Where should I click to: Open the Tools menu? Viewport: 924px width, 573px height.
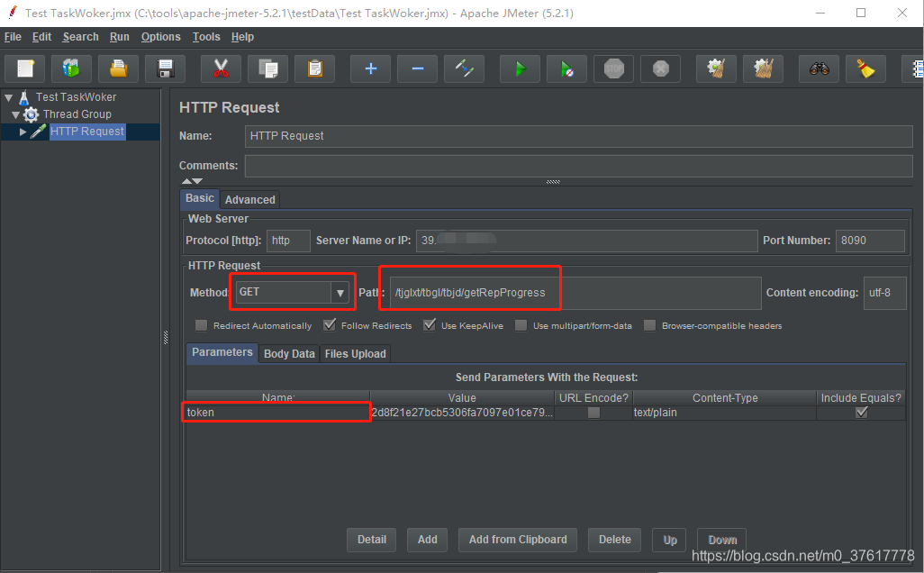pos(206,37)
